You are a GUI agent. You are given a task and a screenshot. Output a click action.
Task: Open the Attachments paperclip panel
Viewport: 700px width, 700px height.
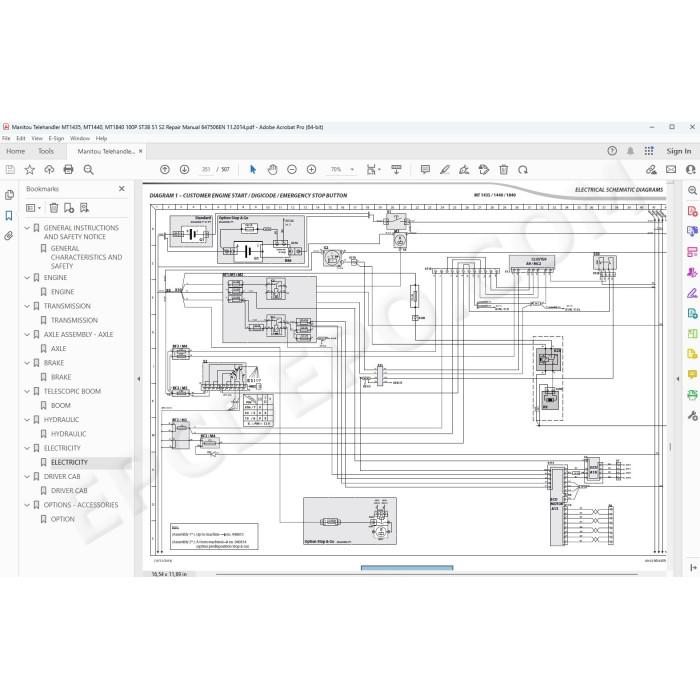click(x=9, y=236)
